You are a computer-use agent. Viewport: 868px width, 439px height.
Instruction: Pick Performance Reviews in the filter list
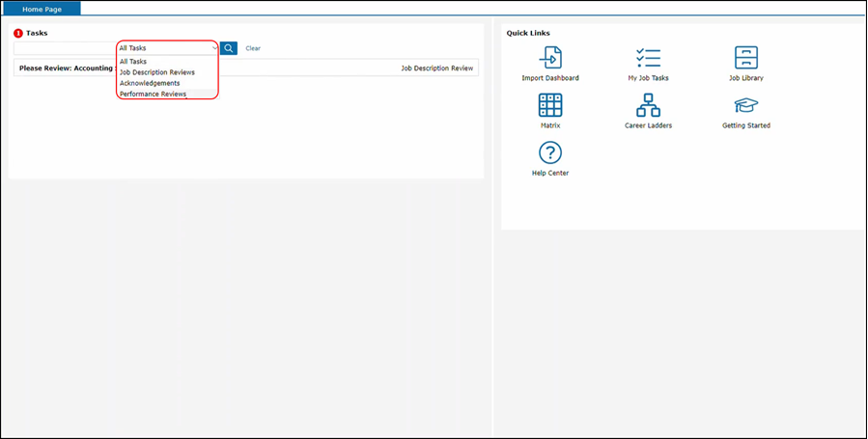153,94
